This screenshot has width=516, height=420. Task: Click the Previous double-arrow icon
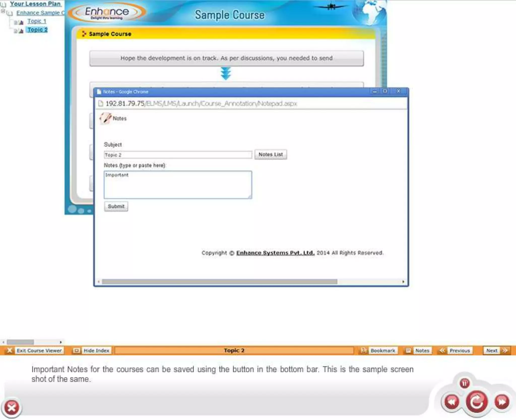click(442, 350)
